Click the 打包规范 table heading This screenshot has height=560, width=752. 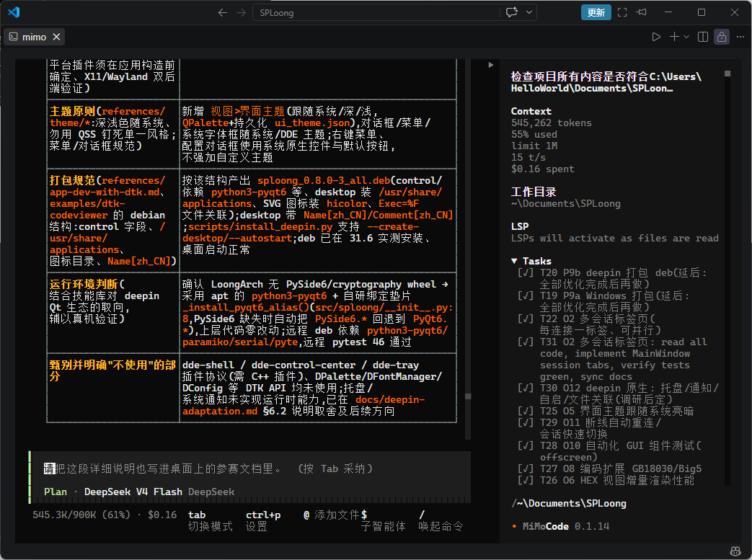72,180
